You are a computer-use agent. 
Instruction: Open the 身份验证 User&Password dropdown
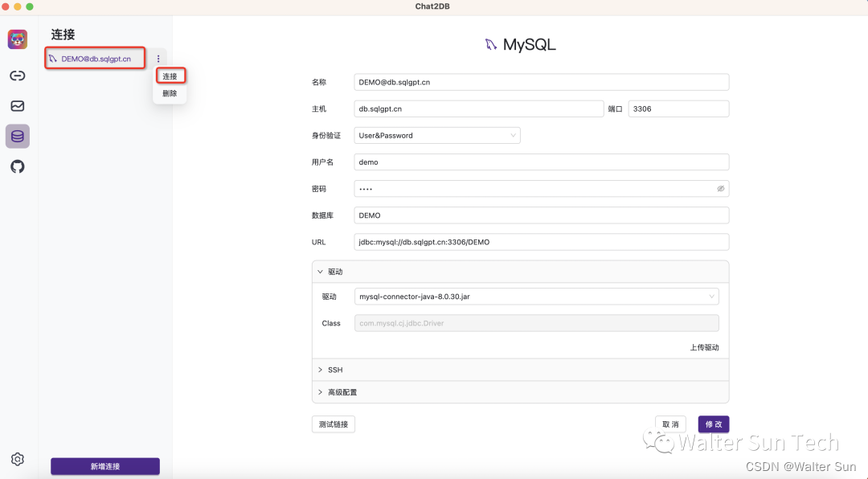436,136
